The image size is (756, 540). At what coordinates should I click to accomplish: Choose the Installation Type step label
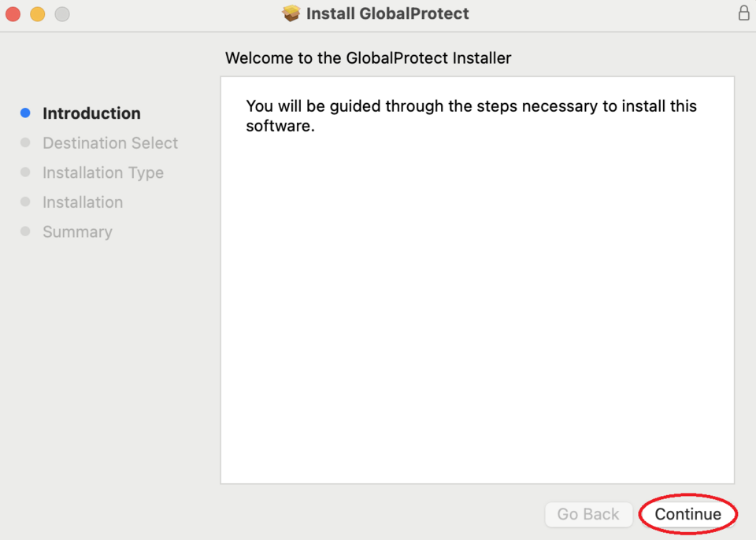[x=103, y=173]
